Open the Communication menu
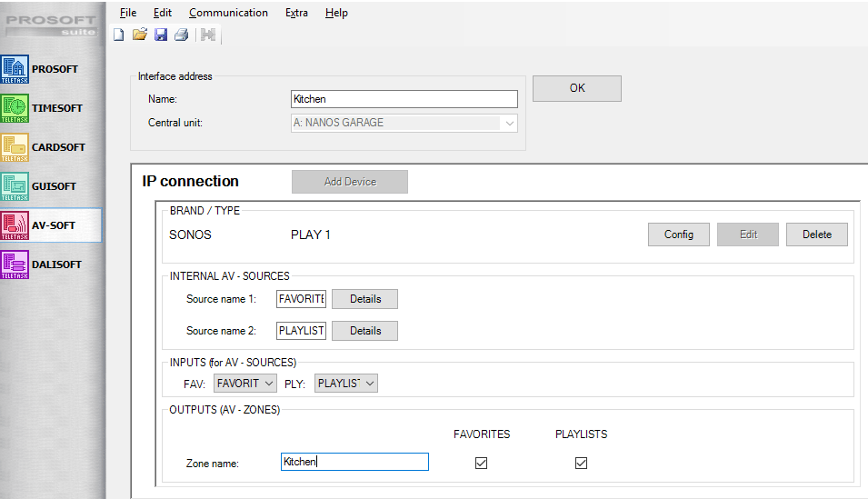Image resolution: width=868 pixels, height=499 pixels. click(228, 13)
